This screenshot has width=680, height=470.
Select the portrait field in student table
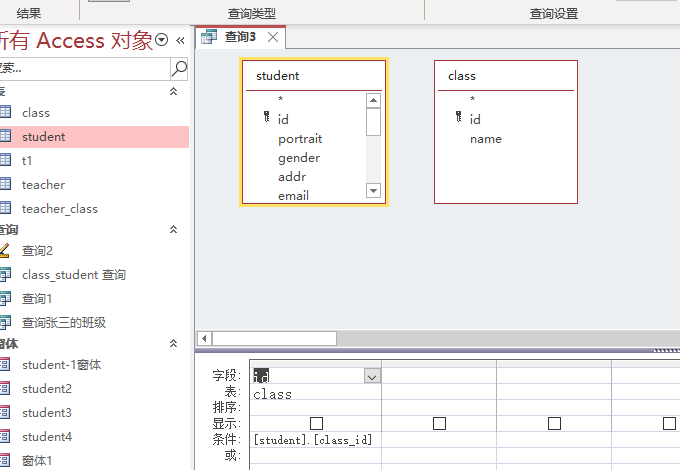[x=300, y=139]
